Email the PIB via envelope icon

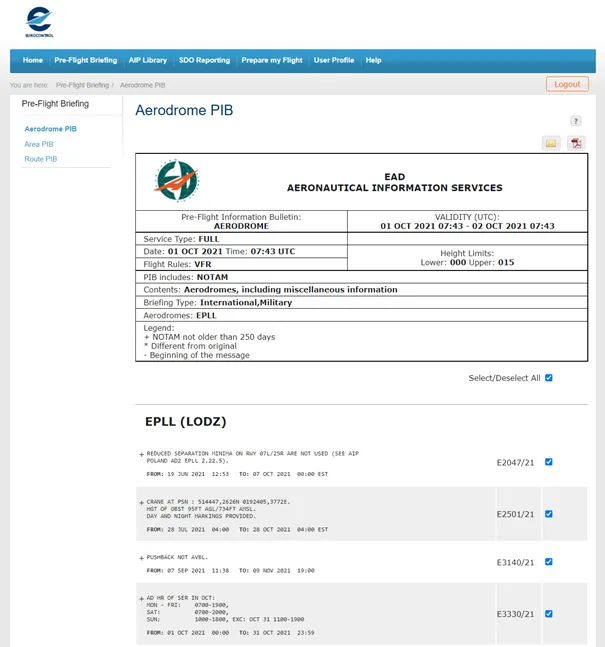pos(551,143)
